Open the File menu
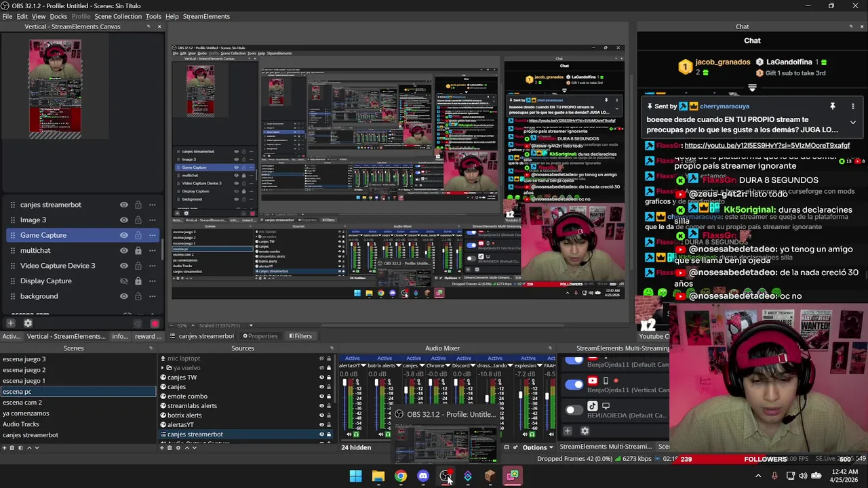Image resolution: width=868 pixels, height=488 pixels. click(7, 16)
